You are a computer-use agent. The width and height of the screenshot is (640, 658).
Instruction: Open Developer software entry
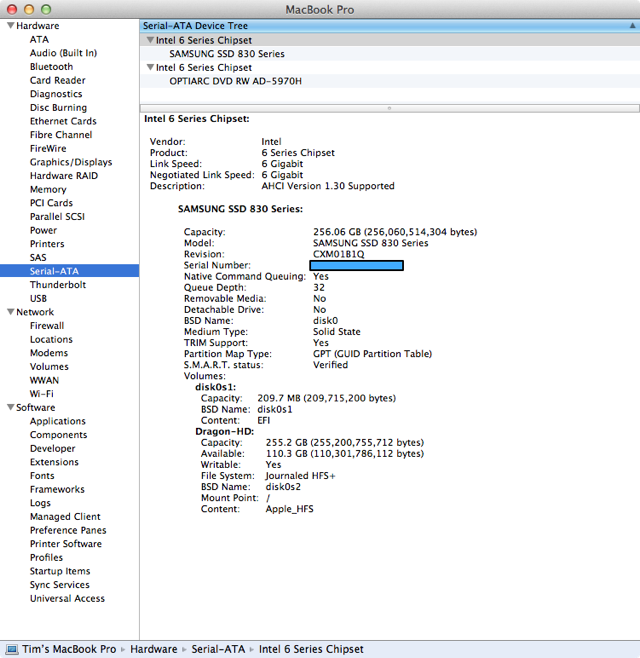(x=52, y=448)
